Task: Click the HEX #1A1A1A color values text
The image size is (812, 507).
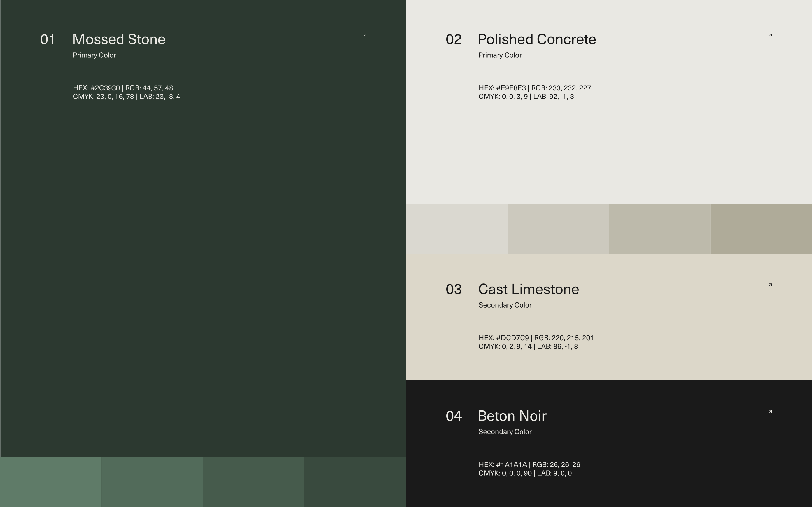Action: (529, 469)
